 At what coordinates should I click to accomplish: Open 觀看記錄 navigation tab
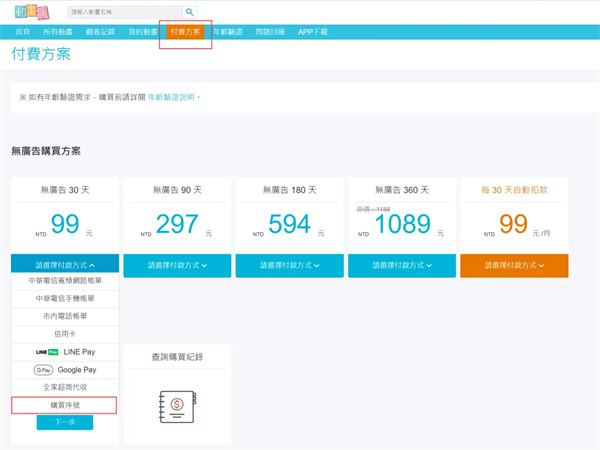pyautogui.click(x=101, y=32)
